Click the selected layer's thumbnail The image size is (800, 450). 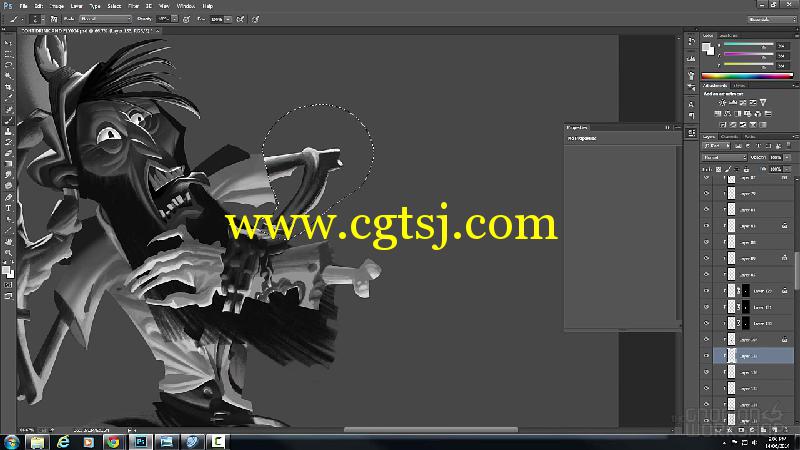point(732,356)
